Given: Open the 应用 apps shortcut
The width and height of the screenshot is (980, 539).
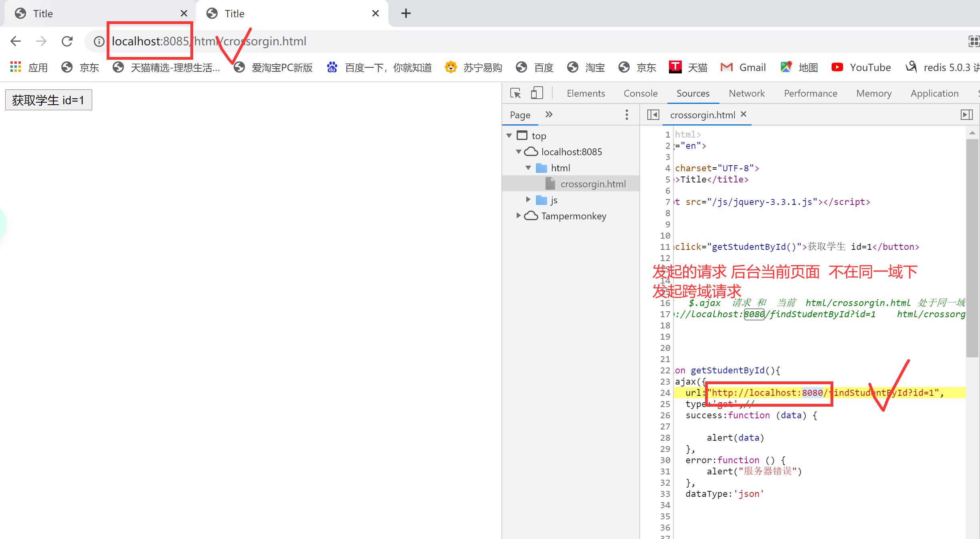Looking at the screenshot, I should point(29,67).
